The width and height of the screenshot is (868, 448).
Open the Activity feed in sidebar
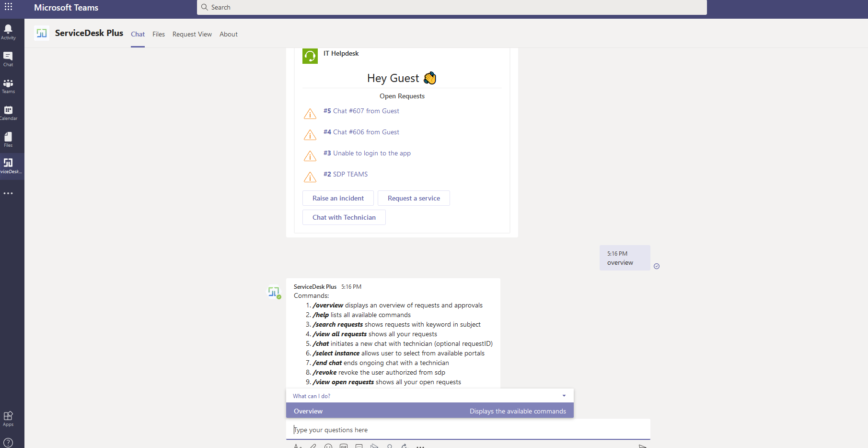8,32
